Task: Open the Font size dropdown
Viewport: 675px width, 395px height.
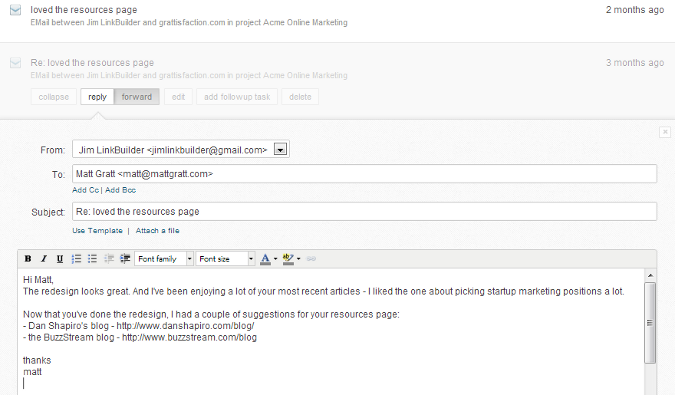Action: pos(226,259)
